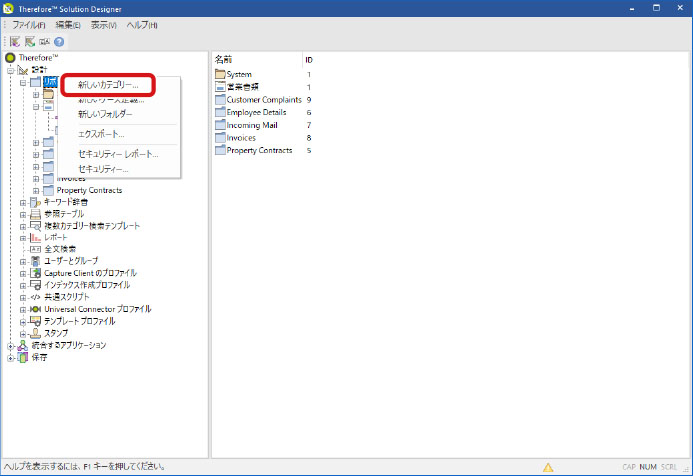
Task: Click the Universal Connector プロファイル icon
Action: [35, 309]
